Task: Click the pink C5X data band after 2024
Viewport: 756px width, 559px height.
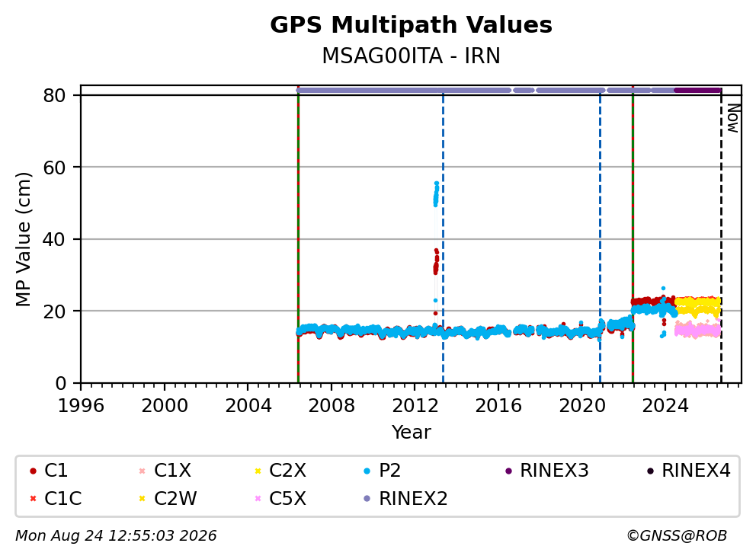Action: pos(697,331)
